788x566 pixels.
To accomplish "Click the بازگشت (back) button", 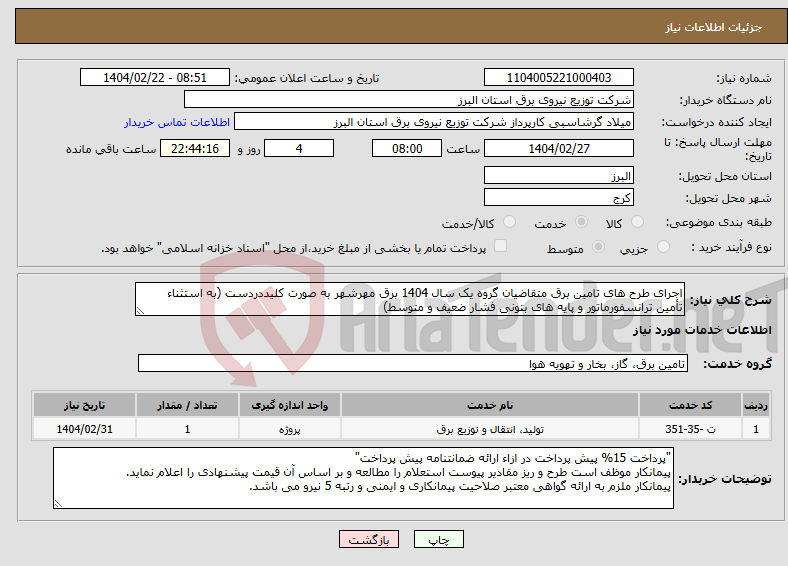I will point(368,539).
